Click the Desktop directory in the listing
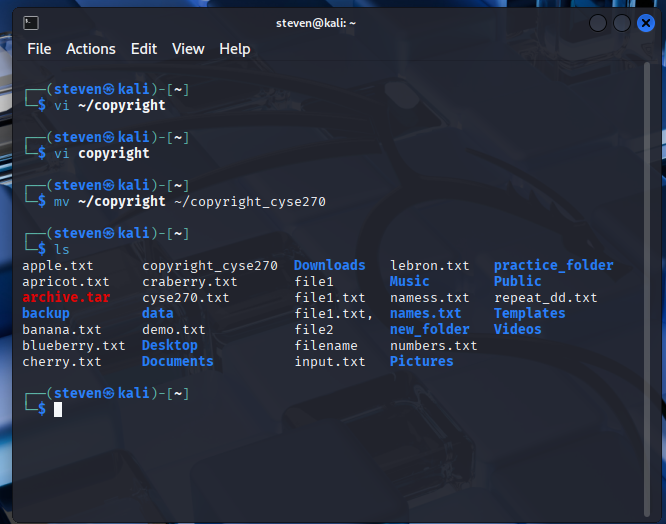Screen dimensions: 666x524 170,345
